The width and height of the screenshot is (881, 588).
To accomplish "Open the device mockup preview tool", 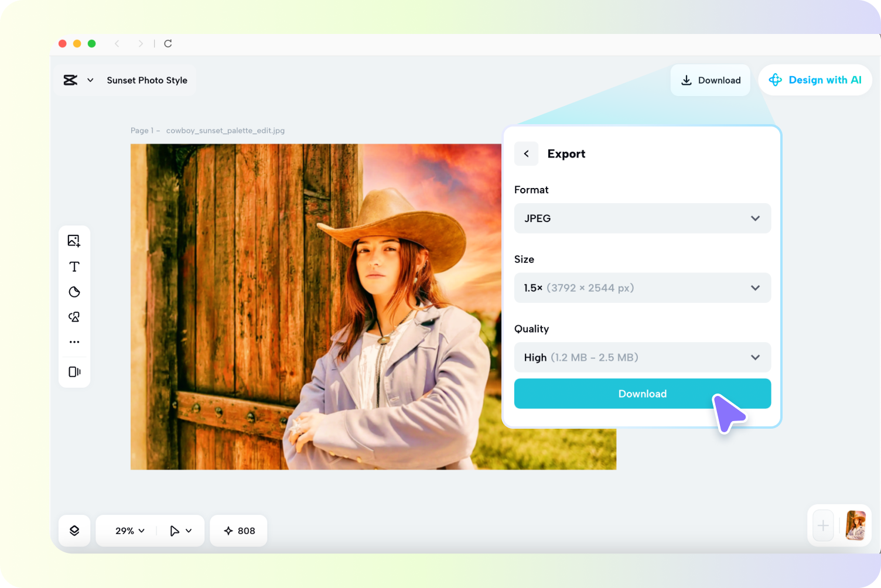I will [x=74, y=372].
